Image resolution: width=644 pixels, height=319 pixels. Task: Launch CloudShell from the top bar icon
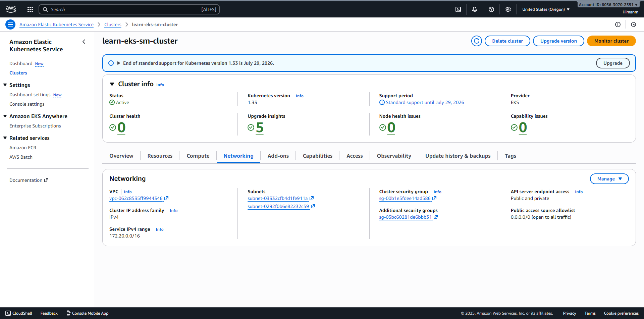coord(458,9)
